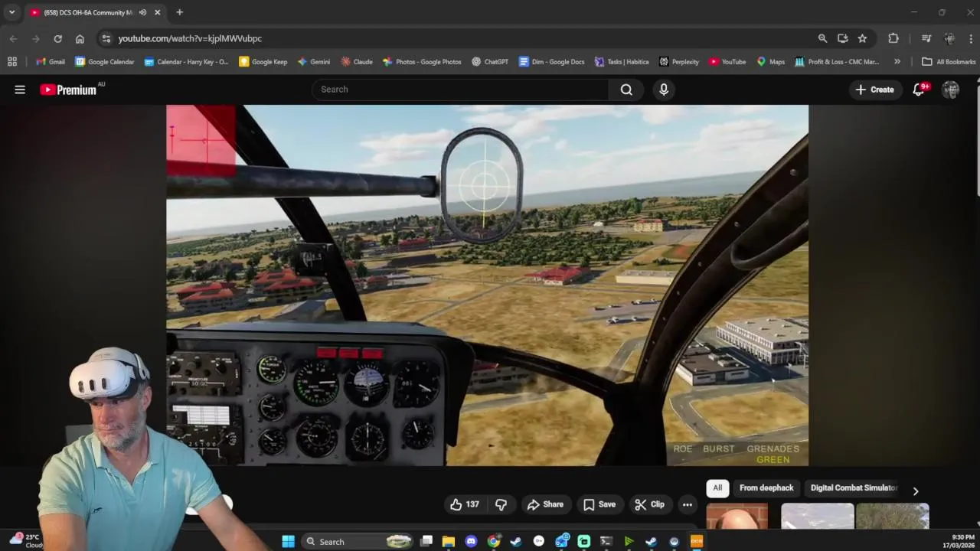This screenshot has height=551, width=980.
Task: Open the YouTube hamburger guide menu
Action: 20,90
